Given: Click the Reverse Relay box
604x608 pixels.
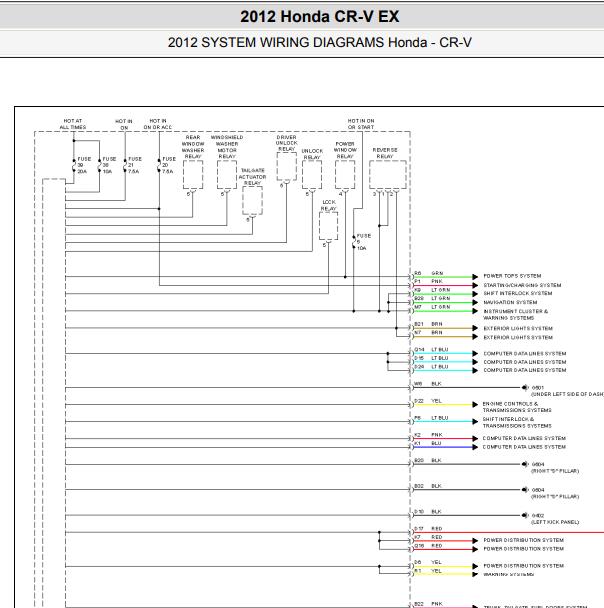Looking at the screenshot, I should click(x=388, y=175).
